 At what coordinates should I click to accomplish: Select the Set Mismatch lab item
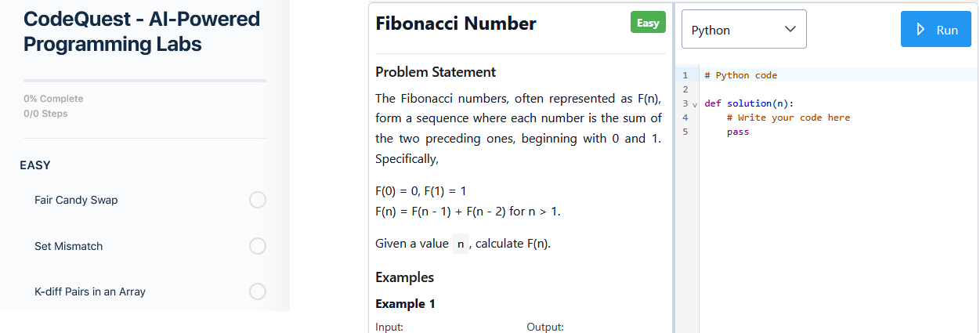coord(68,246)
